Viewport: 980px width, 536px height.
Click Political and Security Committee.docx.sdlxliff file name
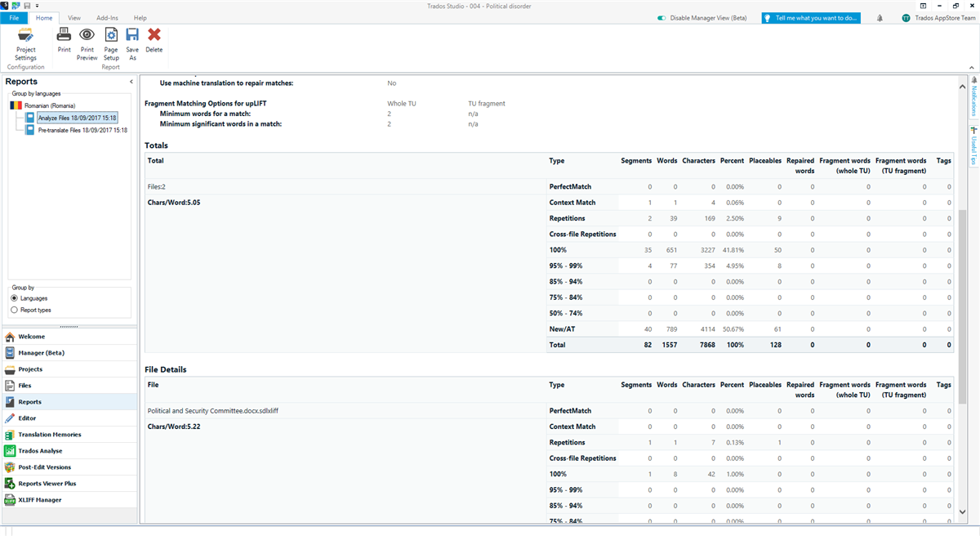(x=213, y=411)
